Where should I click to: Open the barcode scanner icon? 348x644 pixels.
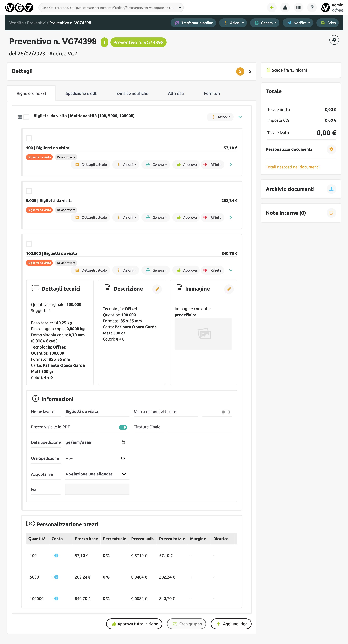click(298, 8)
